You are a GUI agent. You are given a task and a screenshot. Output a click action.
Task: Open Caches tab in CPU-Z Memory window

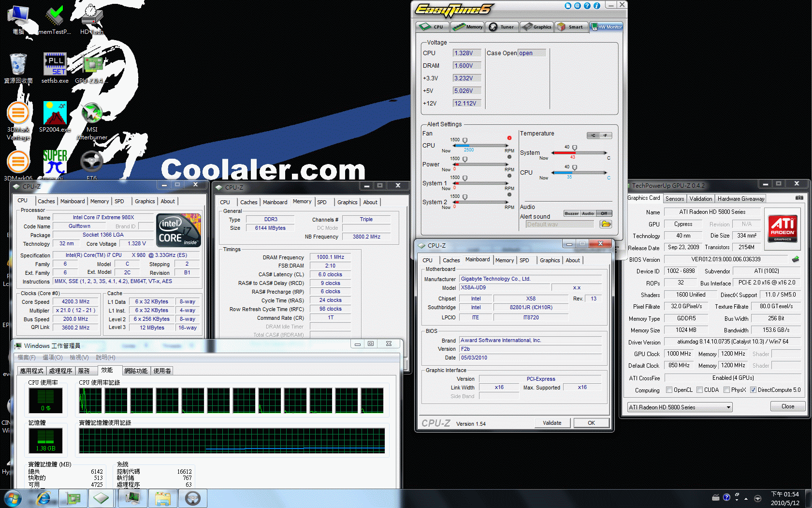(249, 202)
